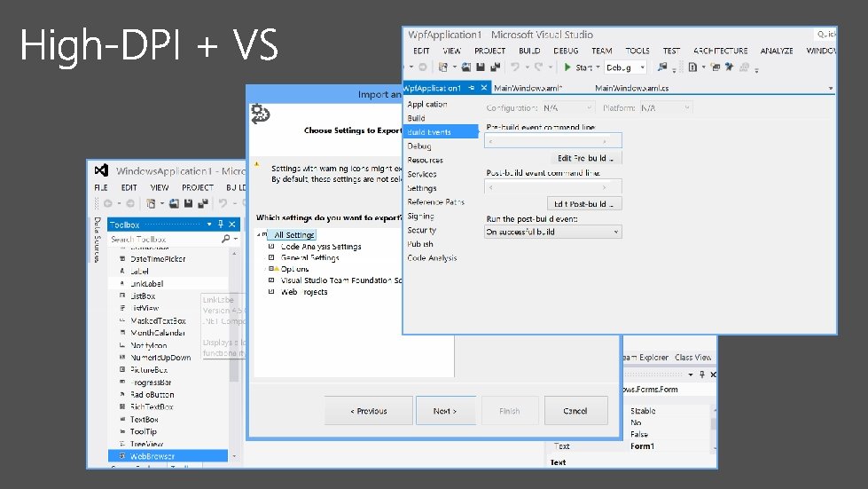Select the Reference Paths properties tab
Viewport: 868px width, 489px height.
435,202
